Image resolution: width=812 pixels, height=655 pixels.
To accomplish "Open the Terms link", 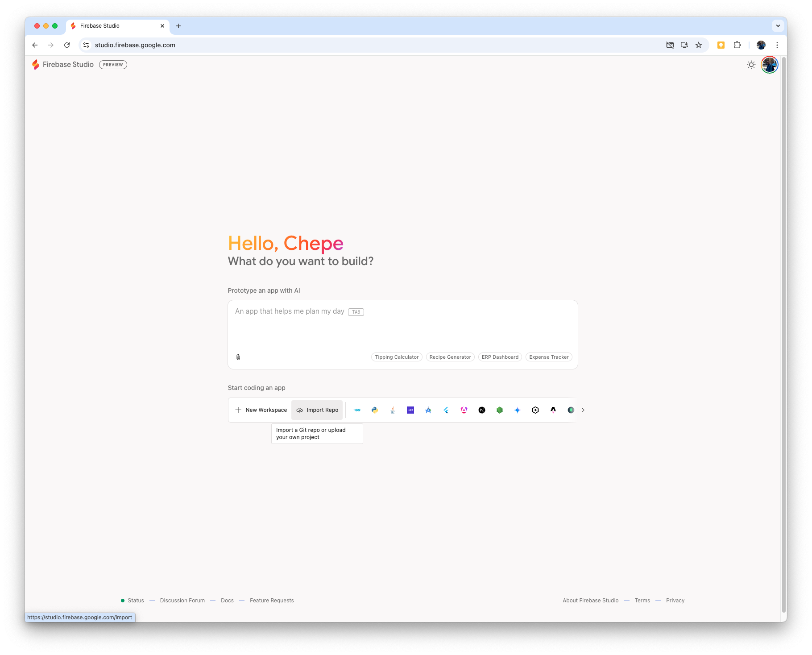I will point(642,601).
